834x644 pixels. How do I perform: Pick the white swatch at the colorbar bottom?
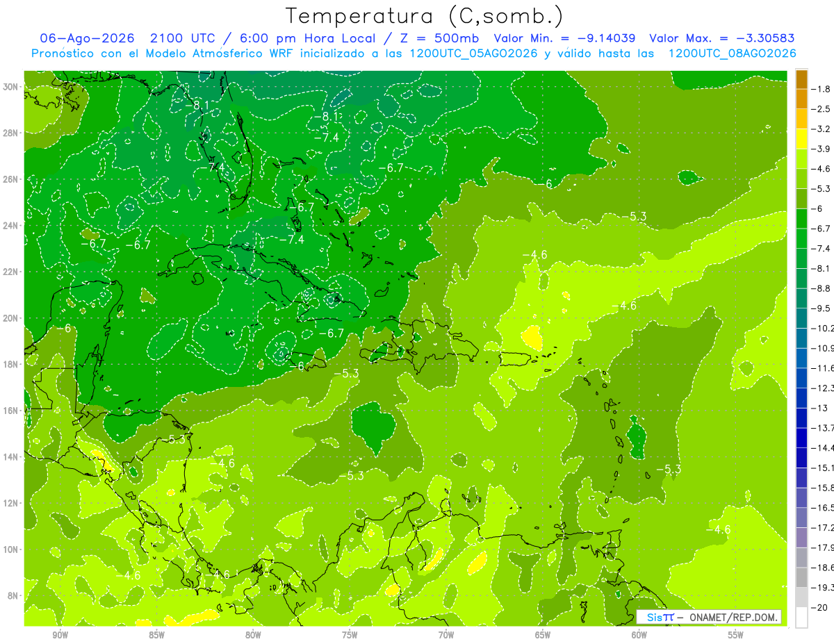click(801, 617)
